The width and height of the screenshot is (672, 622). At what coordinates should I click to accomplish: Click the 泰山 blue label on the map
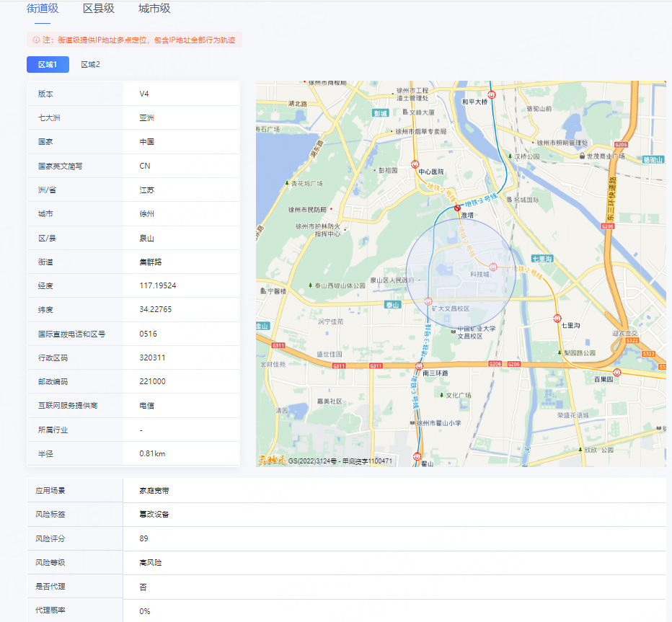point(392,305)
